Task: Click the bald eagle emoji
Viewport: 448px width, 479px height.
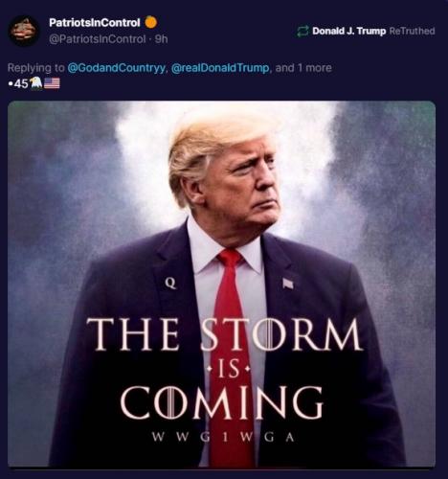Action: (36, 83)
